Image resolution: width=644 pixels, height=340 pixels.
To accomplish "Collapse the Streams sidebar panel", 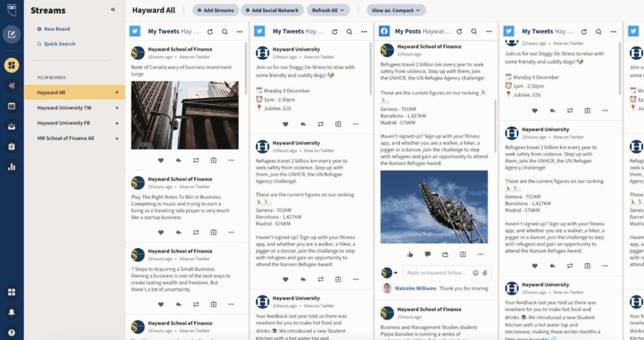I will [113, 10].
